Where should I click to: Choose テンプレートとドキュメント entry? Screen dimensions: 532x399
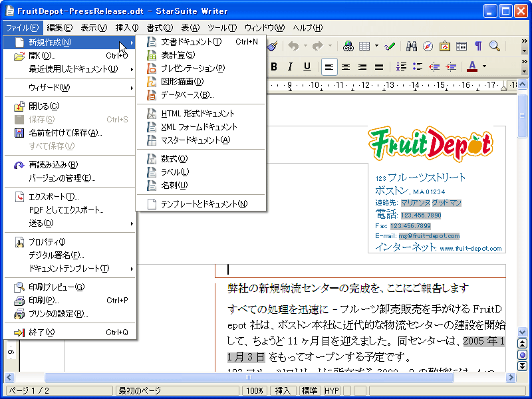pos(201,204)
